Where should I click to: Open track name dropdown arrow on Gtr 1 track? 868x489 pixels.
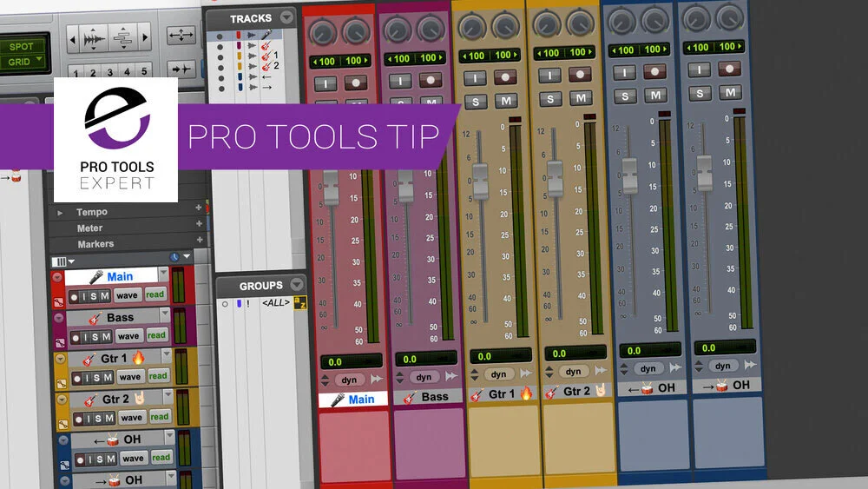point(166,354)
